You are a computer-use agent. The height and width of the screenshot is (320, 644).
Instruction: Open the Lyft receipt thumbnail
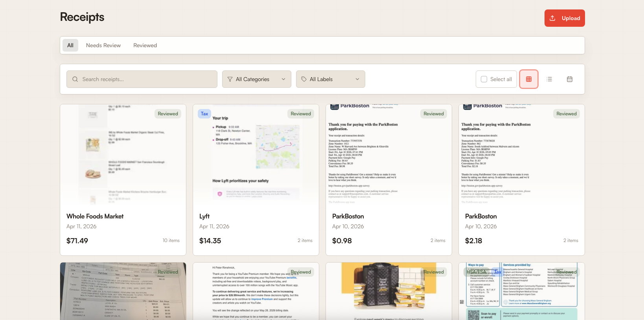point(256,155)
